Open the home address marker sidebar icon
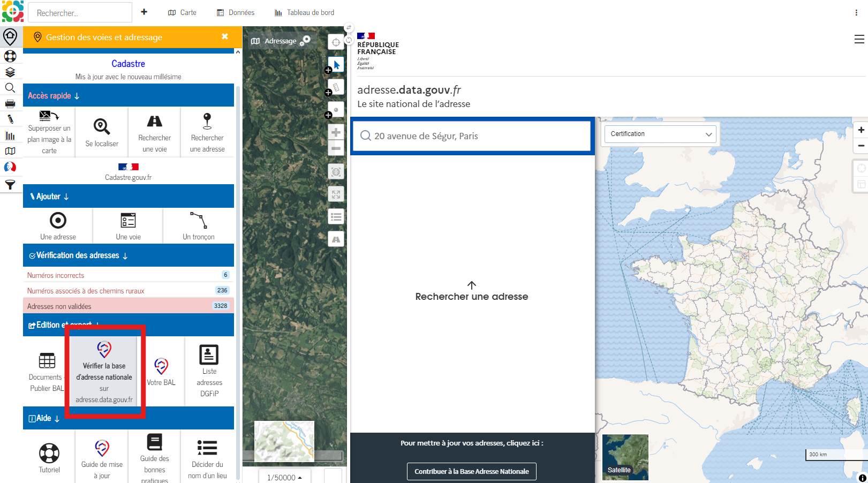 [10, 37]
